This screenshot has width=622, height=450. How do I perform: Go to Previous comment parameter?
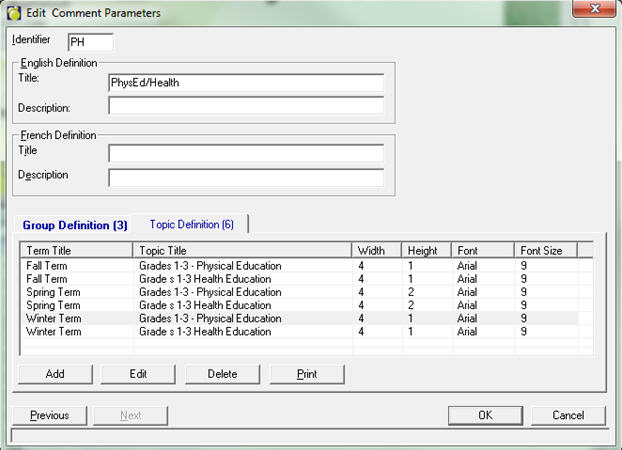click(49, 415)
